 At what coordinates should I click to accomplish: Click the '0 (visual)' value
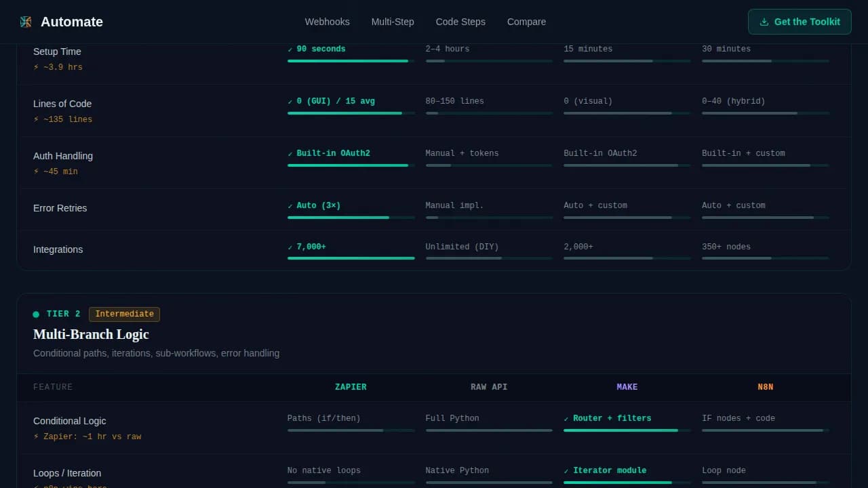click(x=588, y=101)
